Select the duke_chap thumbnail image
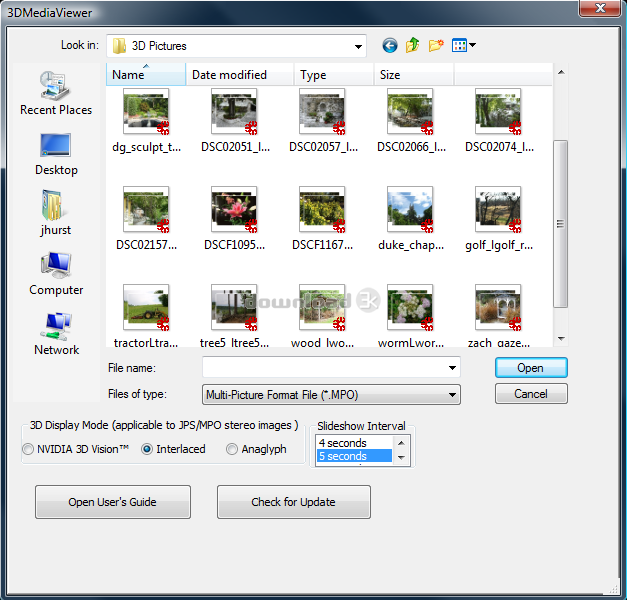Screen dimensions: 627x600 [x=409, y=209]
